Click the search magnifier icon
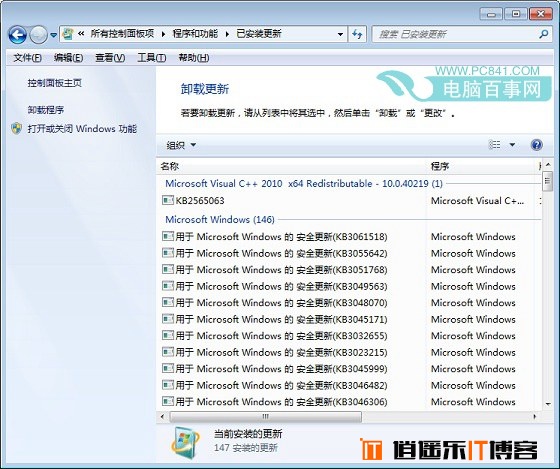This screenshot has height=469, width=560. [544, 34]
